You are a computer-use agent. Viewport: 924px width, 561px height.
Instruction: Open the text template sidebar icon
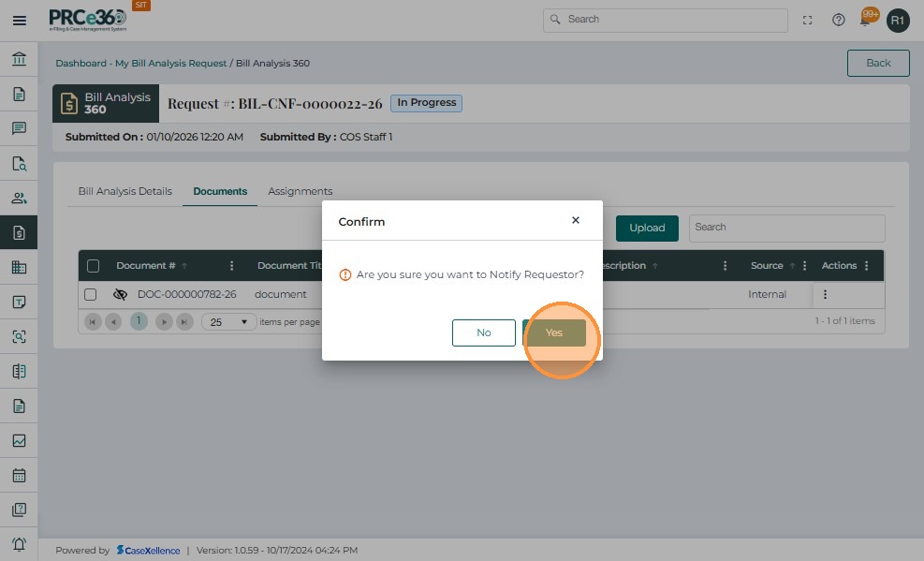19,303
